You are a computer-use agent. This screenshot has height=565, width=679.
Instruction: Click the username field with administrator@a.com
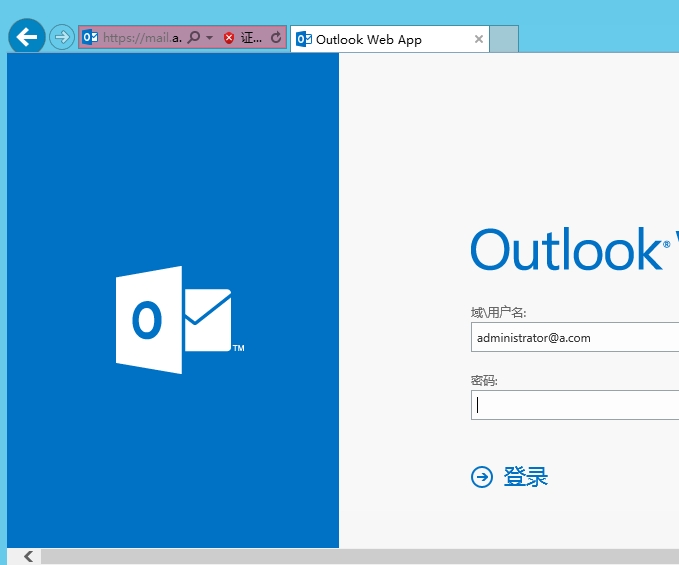coord(575,337)
